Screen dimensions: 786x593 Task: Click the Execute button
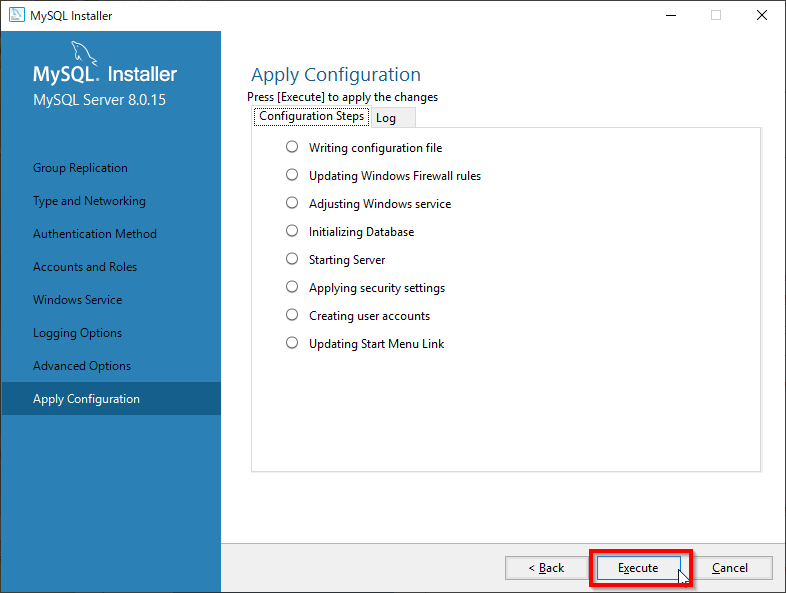point(638,568)
